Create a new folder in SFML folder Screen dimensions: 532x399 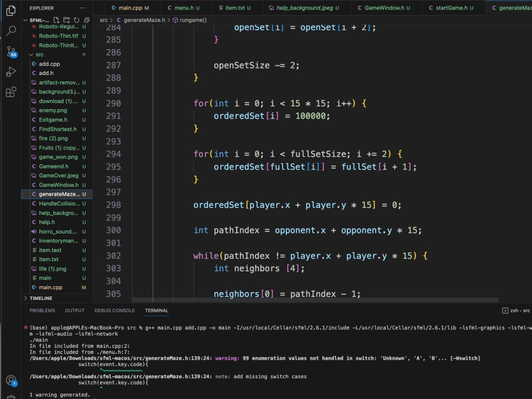[66, 20]
